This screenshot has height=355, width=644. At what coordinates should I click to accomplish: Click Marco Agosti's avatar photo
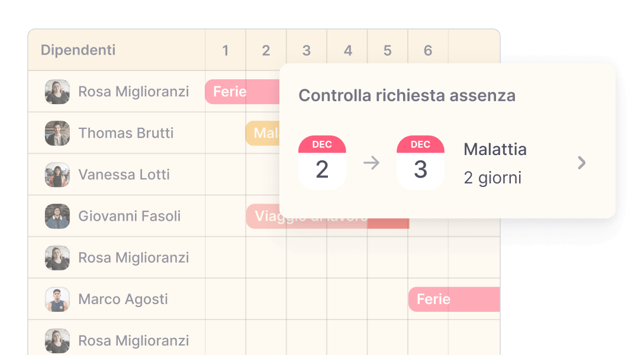point(57,299)
